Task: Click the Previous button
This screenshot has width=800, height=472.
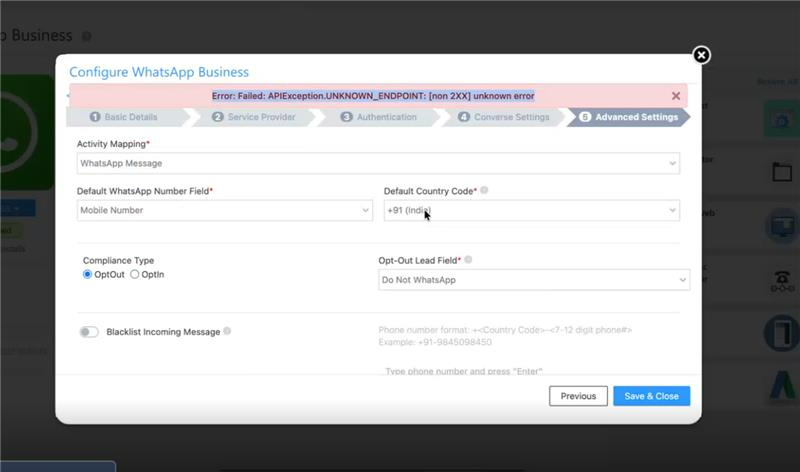Action: (578, 396)
